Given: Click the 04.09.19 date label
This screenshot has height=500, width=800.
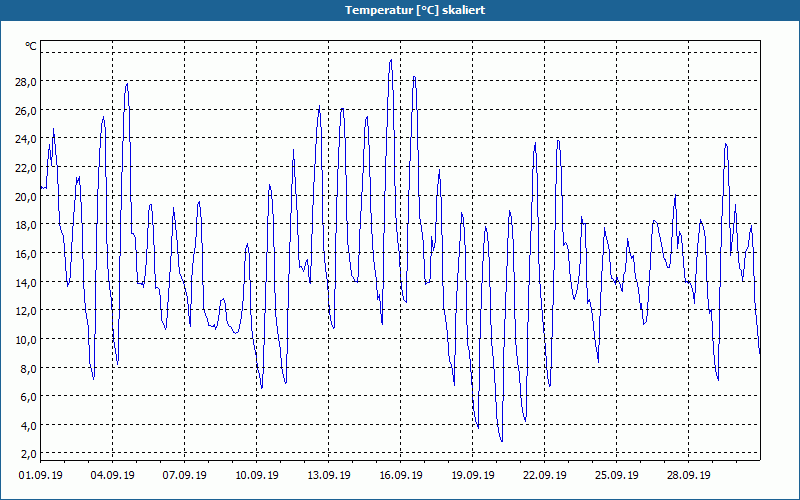Looking at the screenshot, I should click(x=112, y=475).
